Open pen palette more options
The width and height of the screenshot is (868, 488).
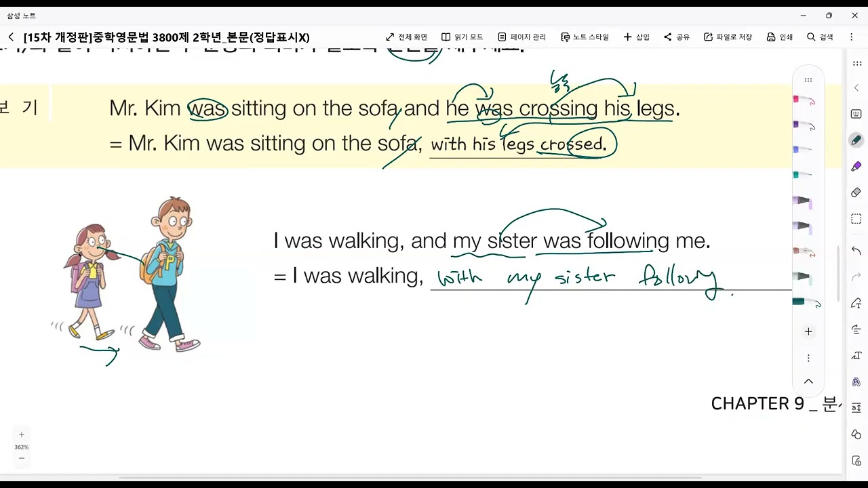[x=808, y=358]
